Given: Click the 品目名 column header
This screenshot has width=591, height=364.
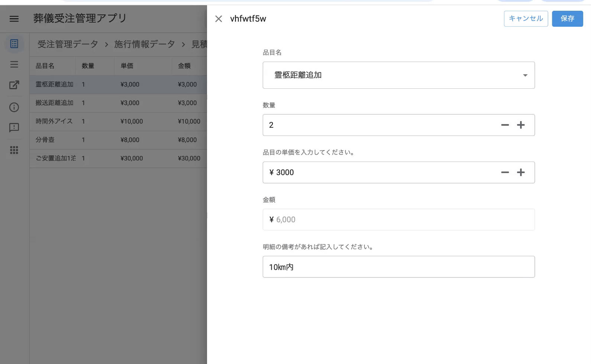Looking at the screenshot, I should point(45,66).
